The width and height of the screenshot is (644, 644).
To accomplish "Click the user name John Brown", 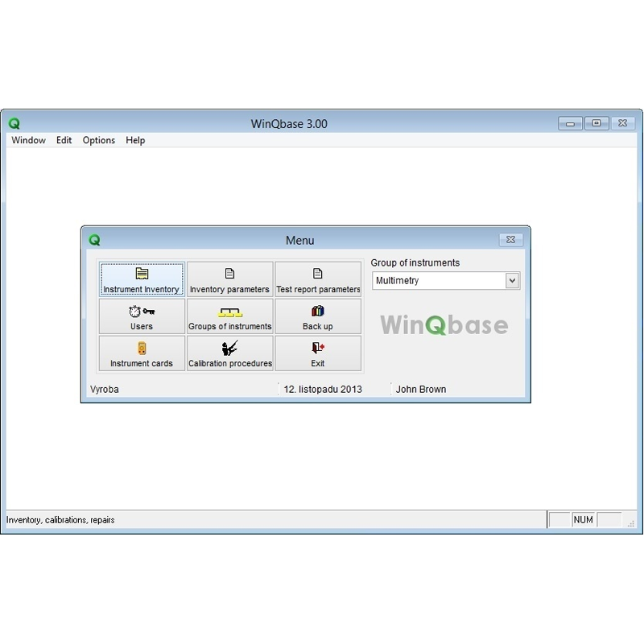I will (x=421, y=389).
